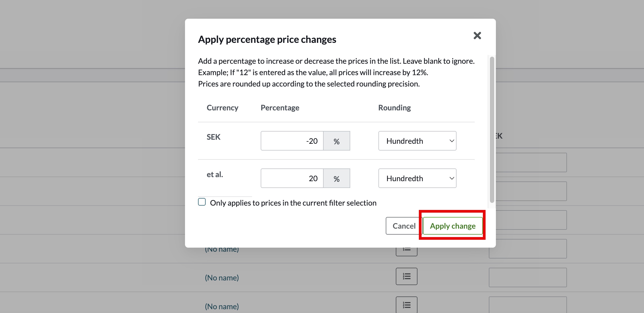Click top price input field right of dialog
The image size is (644, 313).
[x=531, y=162]
